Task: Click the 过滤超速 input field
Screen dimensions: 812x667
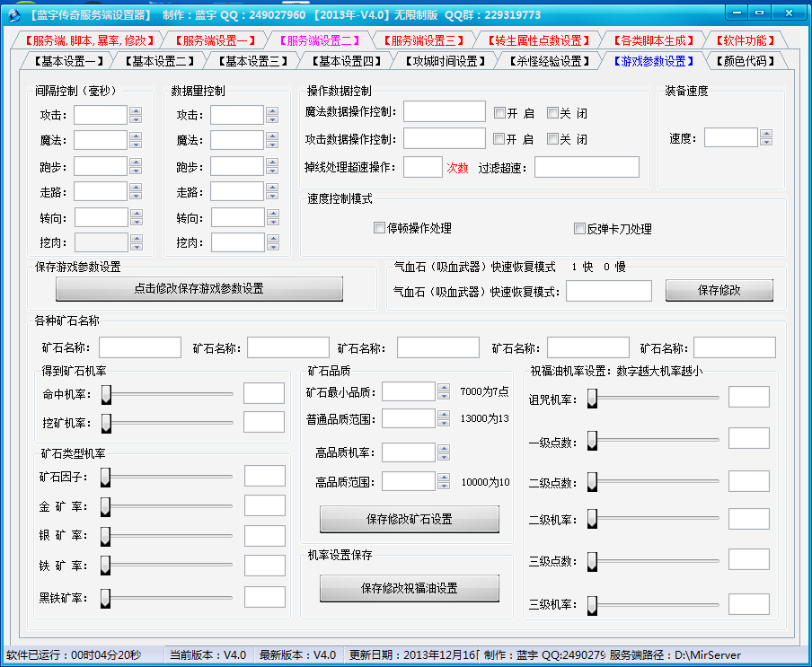Action: (586, 167)
